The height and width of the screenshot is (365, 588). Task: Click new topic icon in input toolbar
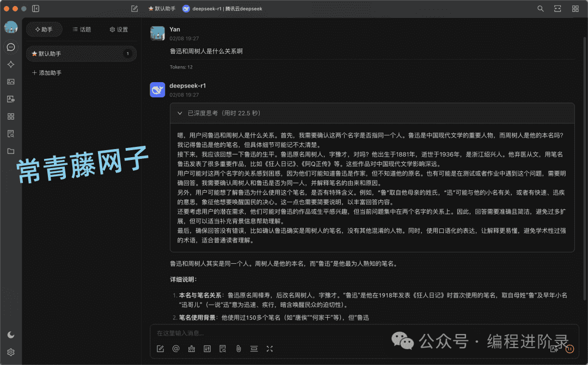click(160, 349)
